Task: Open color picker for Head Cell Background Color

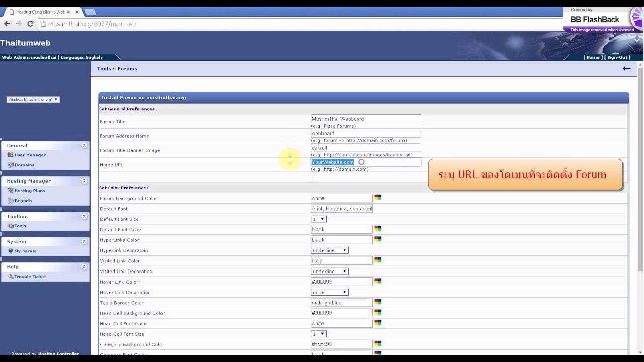Action: point(378,312)
